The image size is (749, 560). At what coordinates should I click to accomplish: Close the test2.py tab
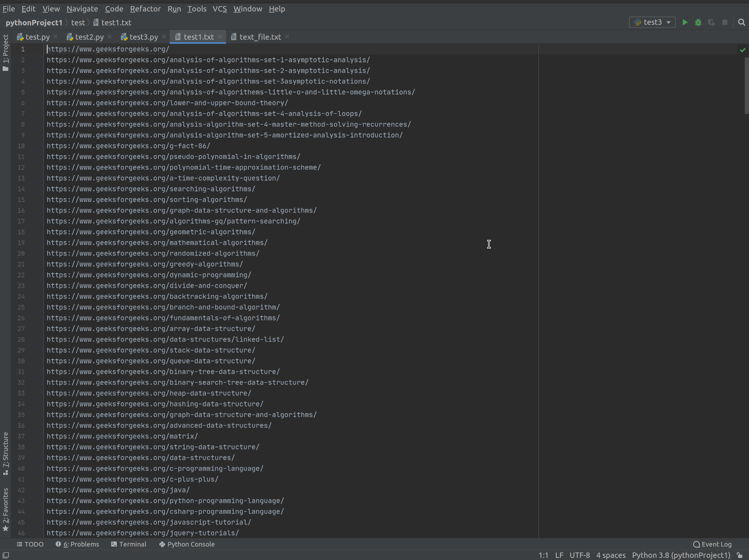tap(110, 37)
